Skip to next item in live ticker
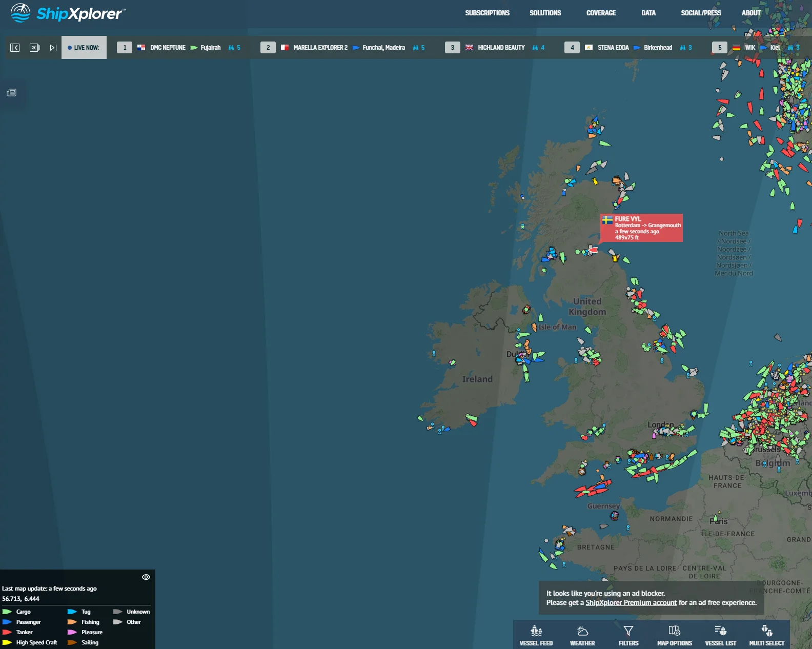Image resolution: width=812 pixels, height=649 pixels. 53,48
